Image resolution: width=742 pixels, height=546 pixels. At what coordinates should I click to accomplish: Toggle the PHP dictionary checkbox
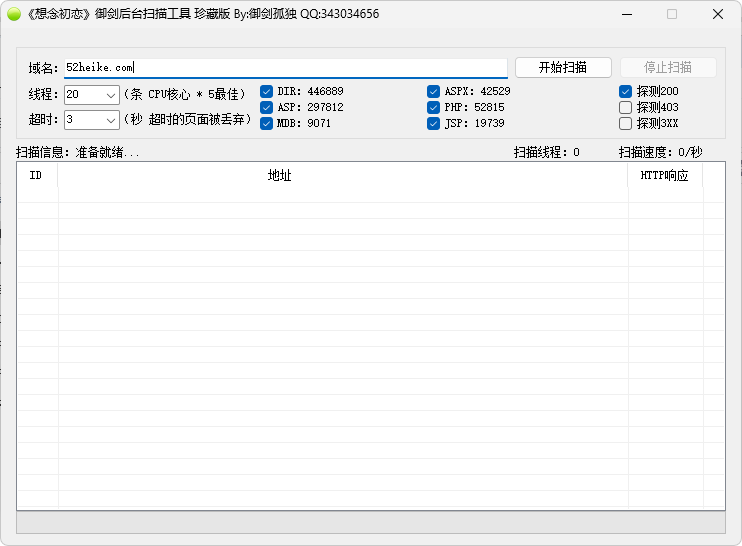pos(433,107)
